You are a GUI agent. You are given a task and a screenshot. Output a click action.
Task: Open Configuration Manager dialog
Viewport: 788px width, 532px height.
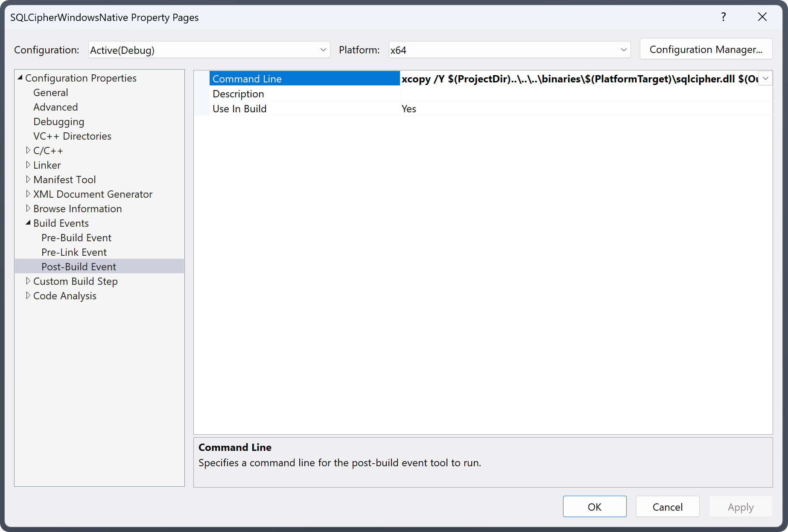706,50
